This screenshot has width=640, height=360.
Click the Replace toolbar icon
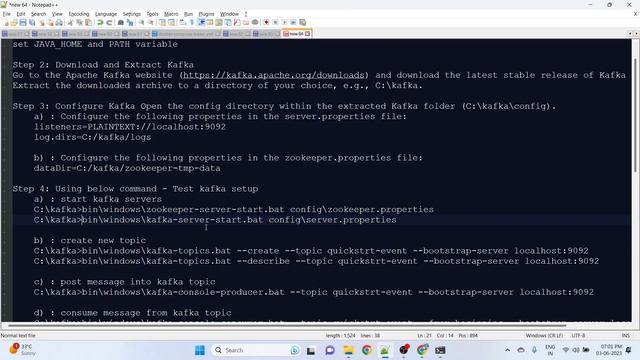130,22
